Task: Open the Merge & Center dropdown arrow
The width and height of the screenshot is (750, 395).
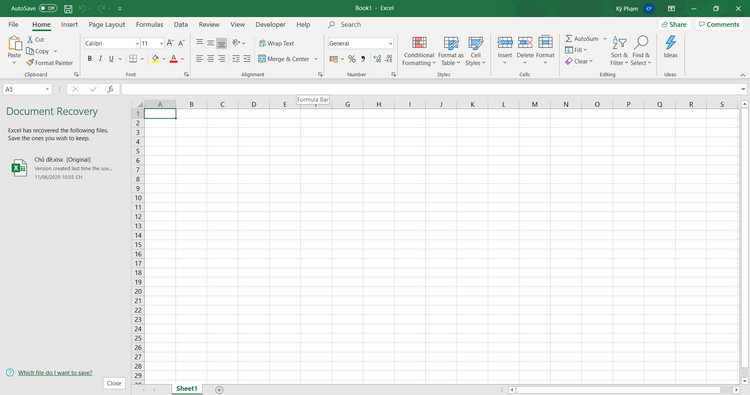Action: (316, 59)
